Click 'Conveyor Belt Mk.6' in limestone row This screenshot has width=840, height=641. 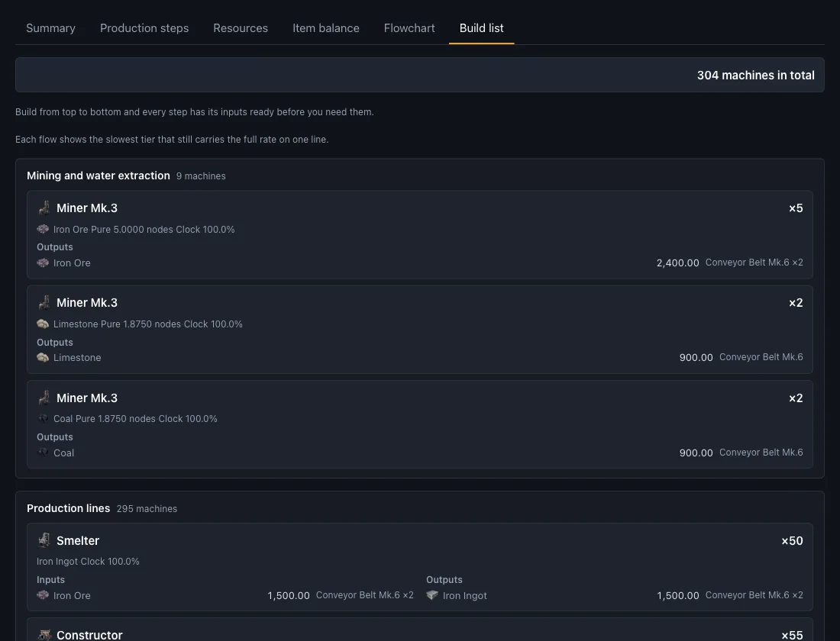coord(761,357)
